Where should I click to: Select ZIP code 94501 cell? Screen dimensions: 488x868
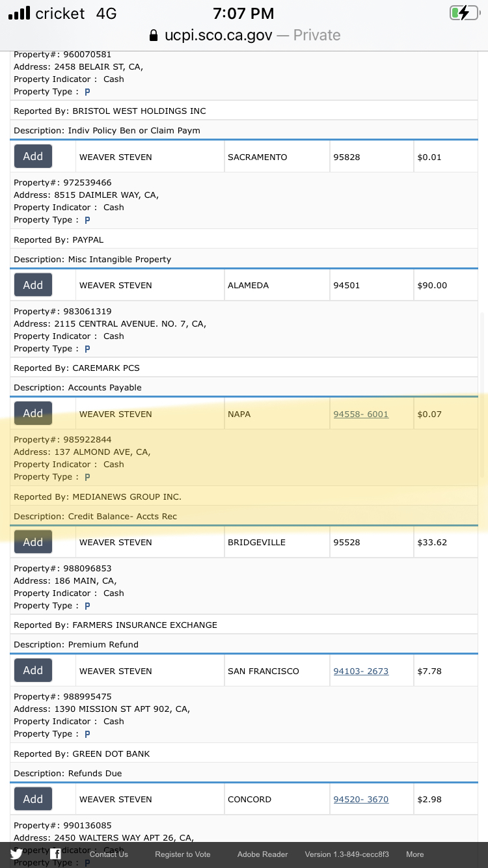tap(372, 285)
